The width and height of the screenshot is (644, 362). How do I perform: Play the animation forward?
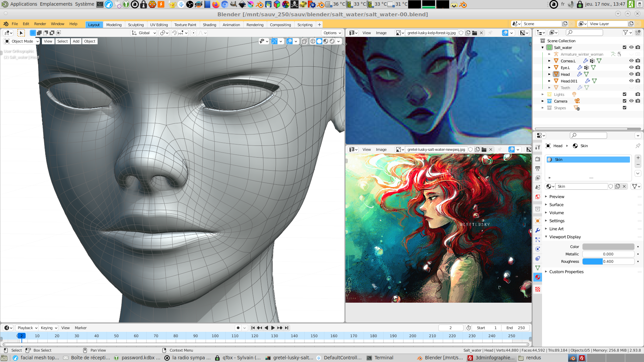click(273, 328)
